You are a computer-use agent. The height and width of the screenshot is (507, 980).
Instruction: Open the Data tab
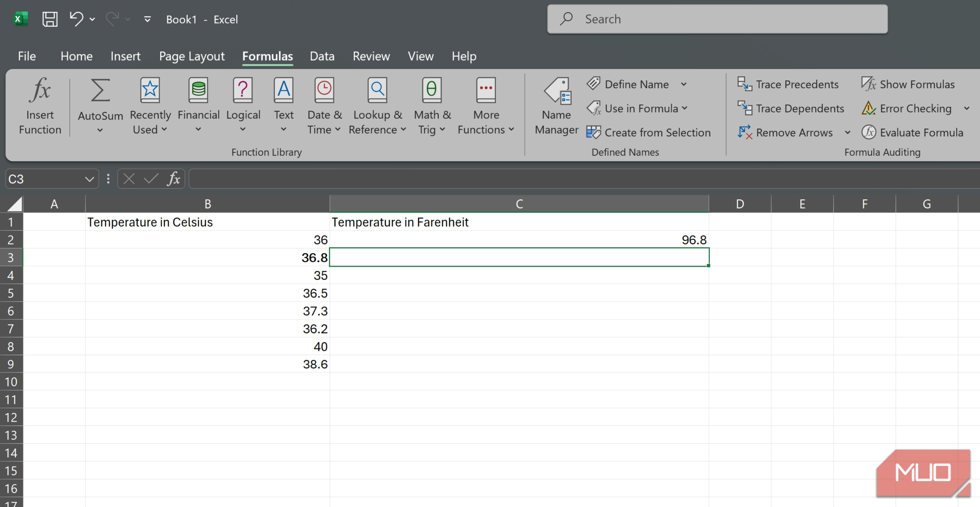(x=322, y=56)
